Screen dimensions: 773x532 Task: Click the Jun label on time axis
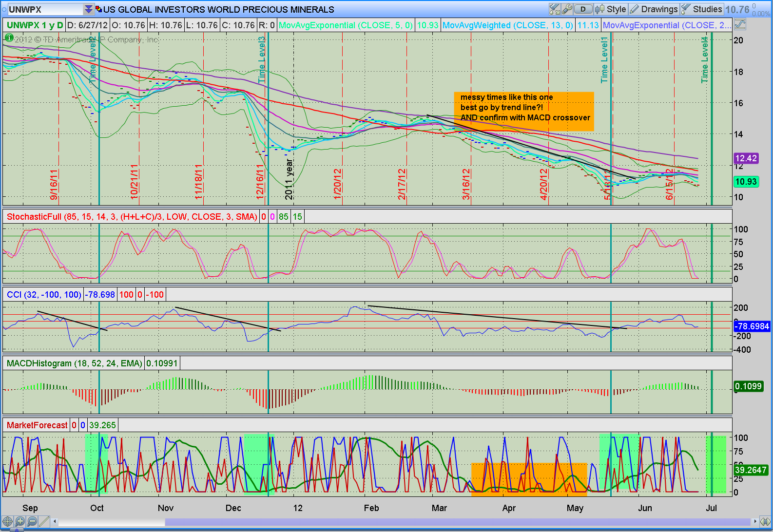(x=645, y=508)
